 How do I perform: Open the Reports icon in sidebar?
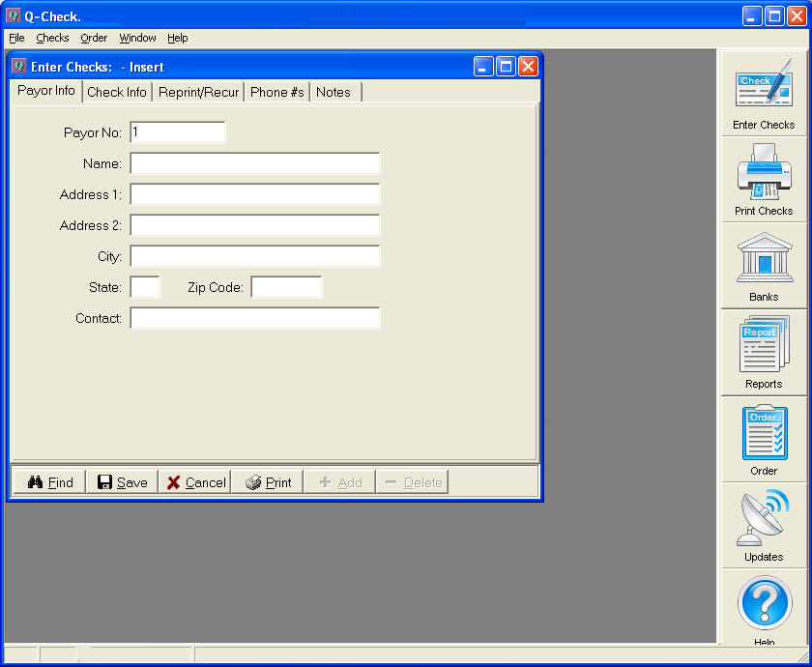(764, 353)
